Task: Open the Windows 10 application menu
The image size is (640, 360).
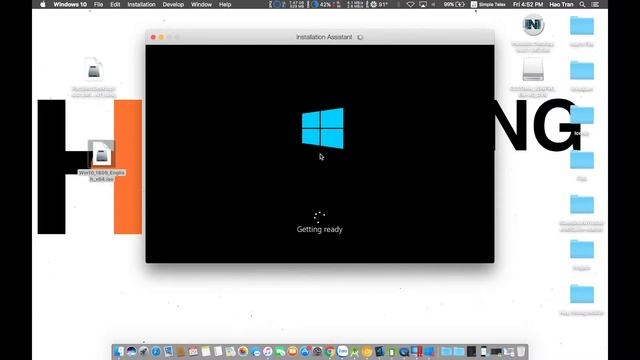Action: click(70, 4)
